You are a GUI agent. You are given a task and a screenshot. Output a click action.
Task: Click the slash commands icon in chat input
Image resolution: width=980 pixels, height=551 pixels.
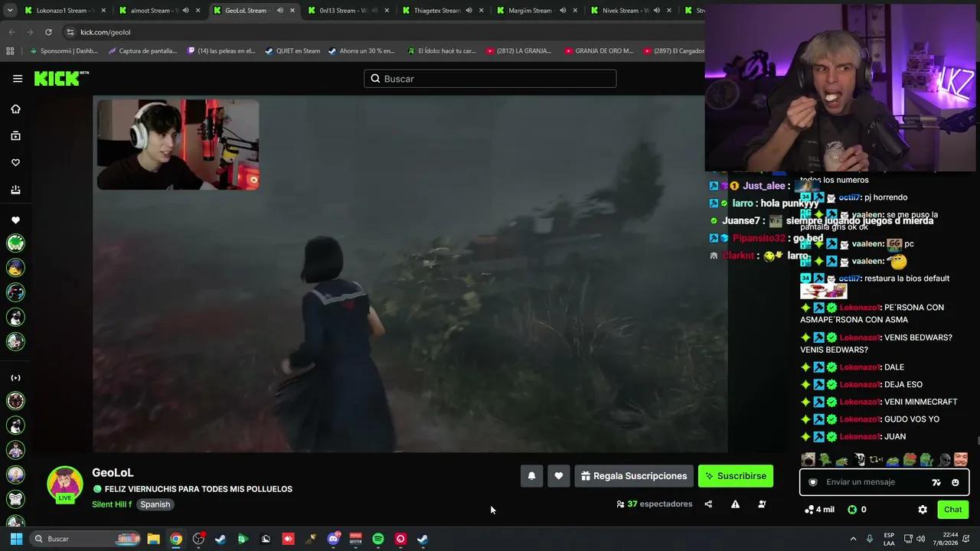[936, 482]
